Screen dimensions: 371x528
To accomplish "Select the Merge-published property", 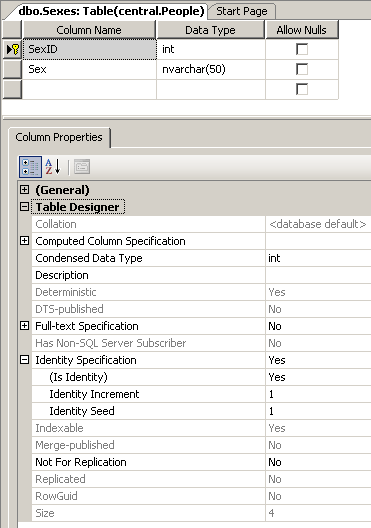I will 148,445.
